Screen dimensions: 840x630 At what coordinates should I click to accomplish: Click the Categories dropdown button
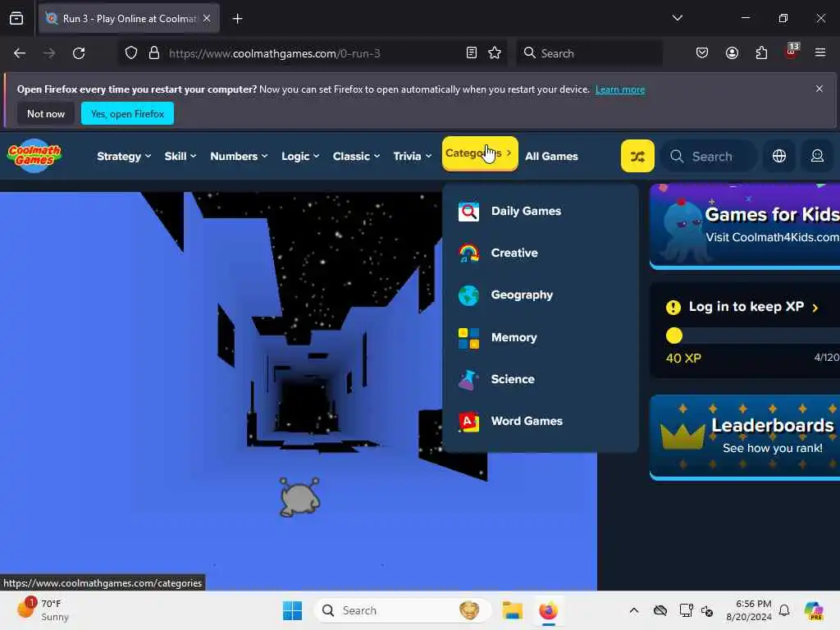pyautogui.click(x=479, y=153)
